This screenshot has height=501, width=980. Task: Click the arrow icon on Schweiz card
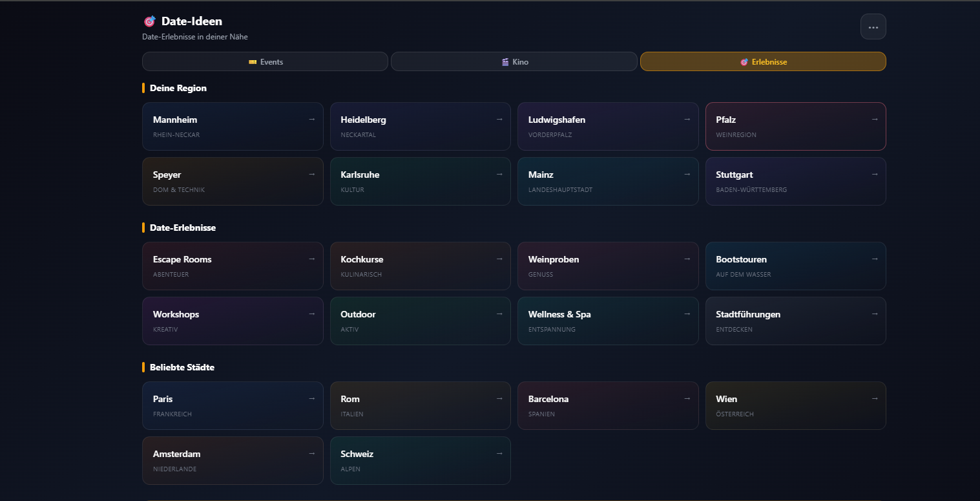(x=499, y=453)
